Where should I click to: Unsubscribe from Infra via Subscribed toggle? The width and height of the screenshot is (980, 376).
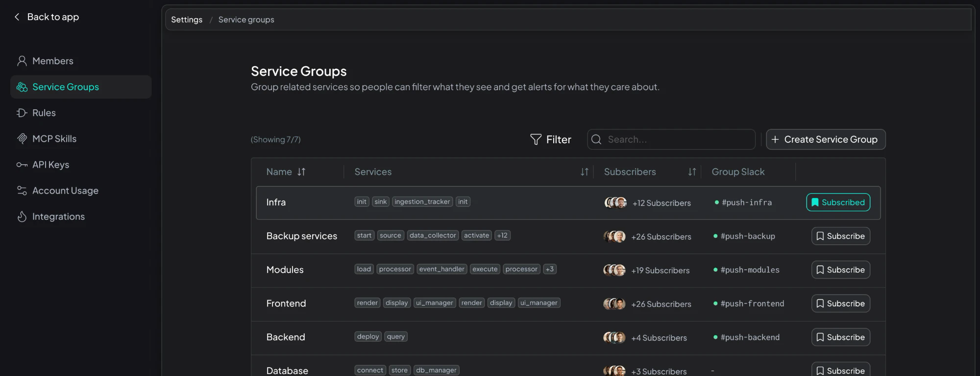click(838, 202)
